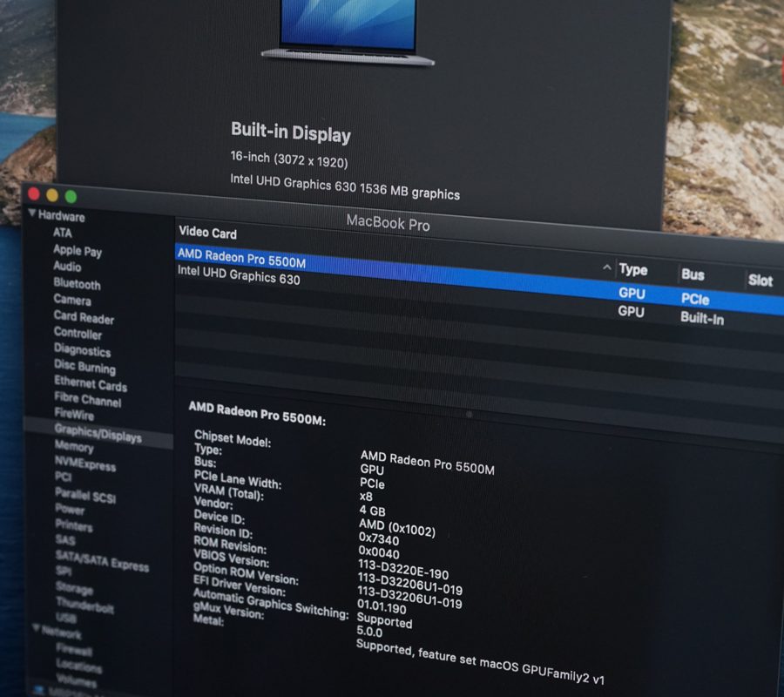The width and height of the screenshot is (784, 697).
Task: Click the 'gMux Version:' label
Action: coord(228,611)
